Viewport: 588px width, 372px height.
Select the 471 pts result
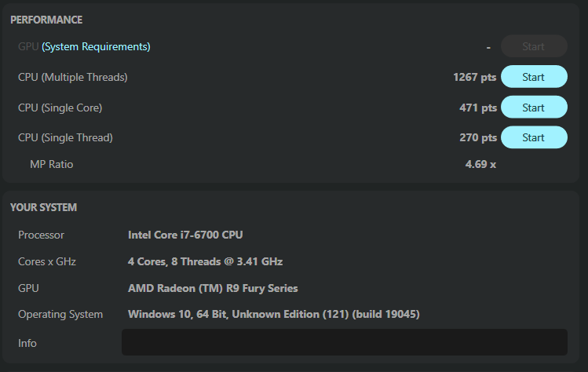(478, 108)
